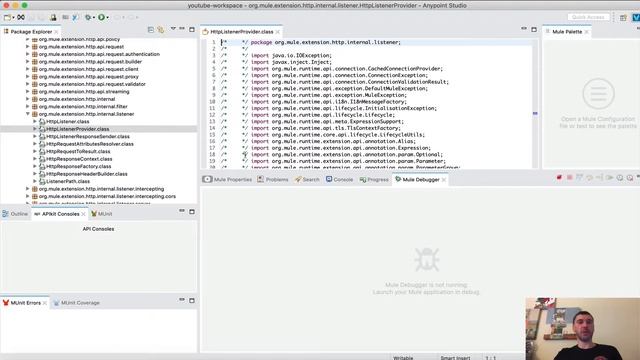Click Collapse All in Package Explorer
Viewport: 640px width, 360px height.
coord(151,29)
